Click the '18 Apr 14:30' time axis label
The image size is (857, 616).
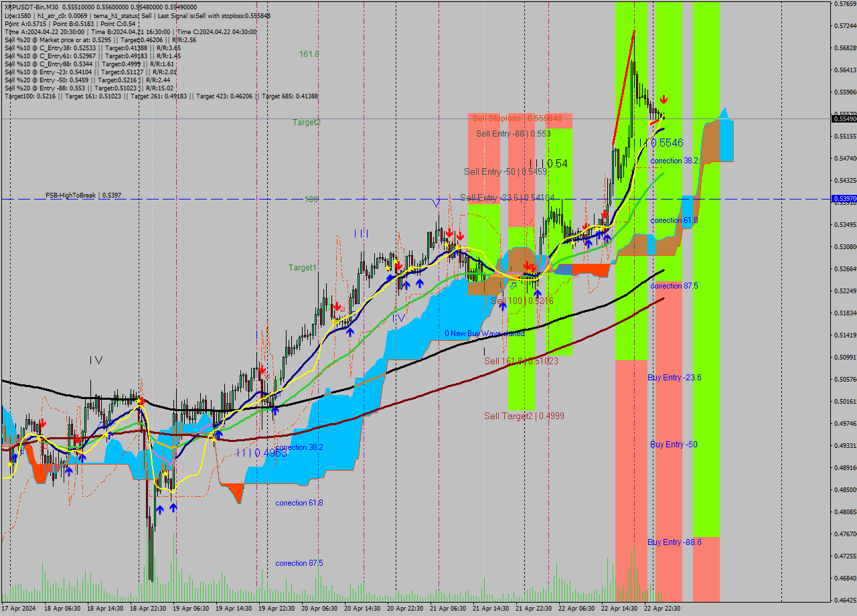105,609
